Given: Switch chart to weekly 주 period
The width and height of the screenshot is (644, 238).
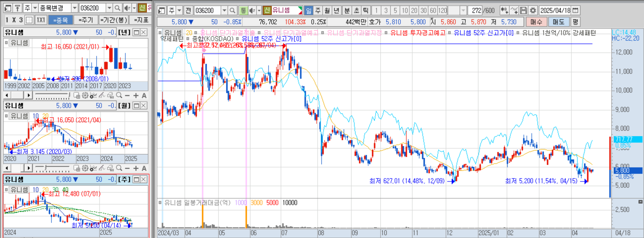Looking at the screenshot, I should tap(318, 11).
